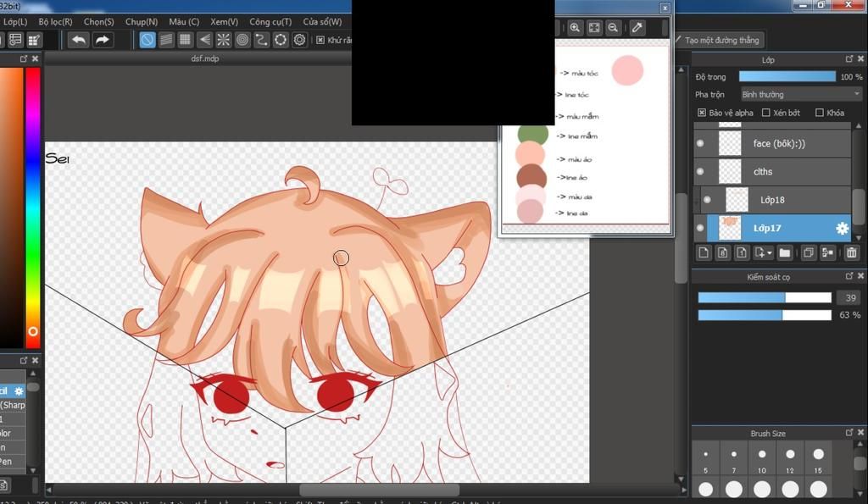The height and width of the screenshot is (504, 868).
Task: Fit reference image to window
Action: 594,28
